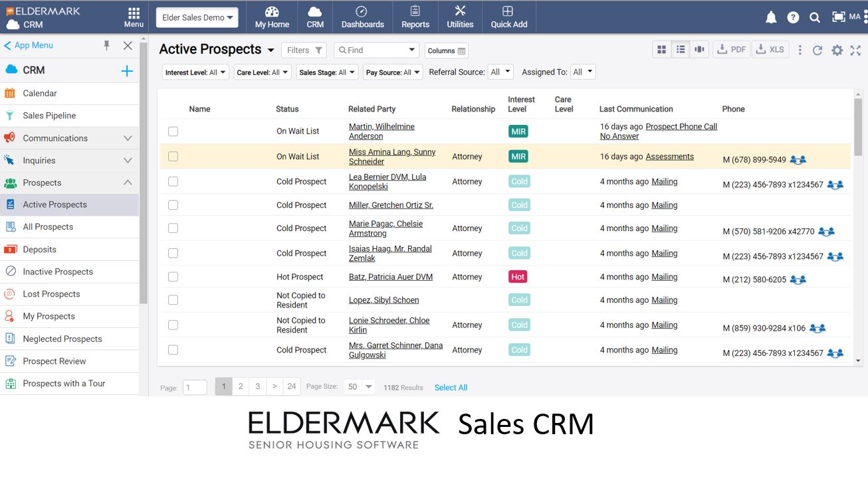Open notifications bell
The width and height of the screenshot is (868, 488).
click(771, 18)
